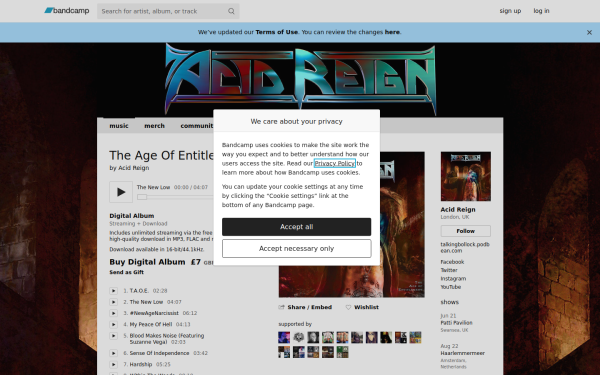Play track 5 Blood Makes Noise

(113, 336)
